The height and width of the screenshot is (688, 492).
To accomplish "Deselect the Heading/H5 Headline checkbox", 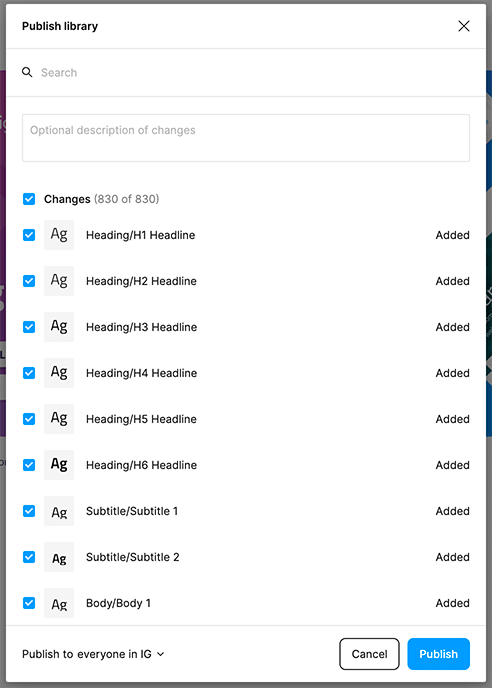I will pos(29,419).
